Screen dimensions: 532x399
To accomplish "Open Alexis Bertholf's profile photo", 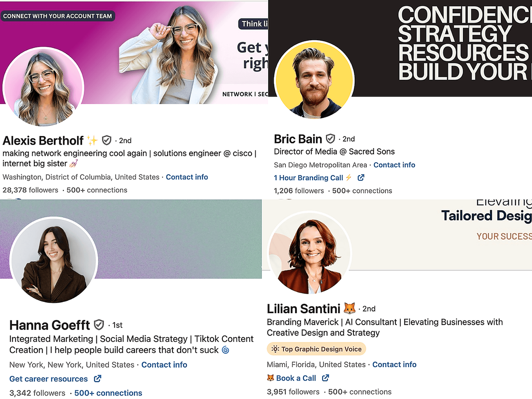I will [x=43, y=88].
